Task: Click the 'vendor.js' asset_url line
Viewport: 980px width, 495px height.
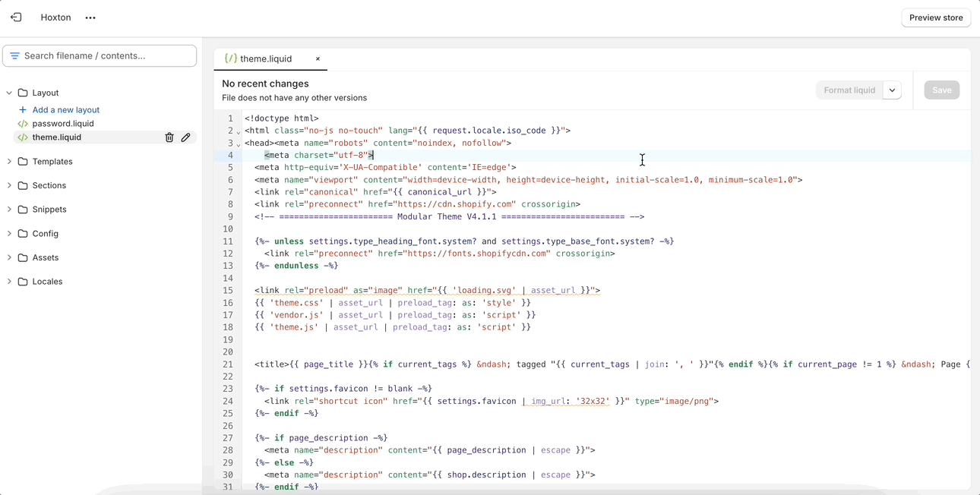Action: point(395,315)
